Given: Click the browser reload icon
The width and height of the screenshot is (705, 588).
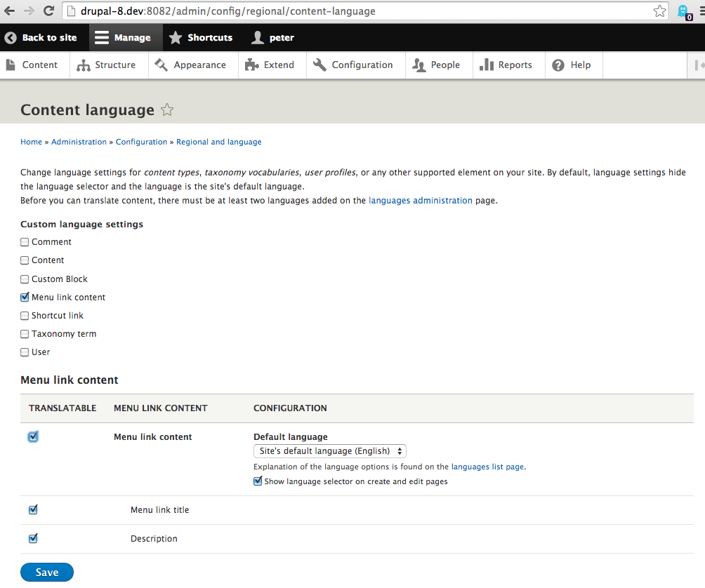Looking at the screenshot, I should pos(48,11).
